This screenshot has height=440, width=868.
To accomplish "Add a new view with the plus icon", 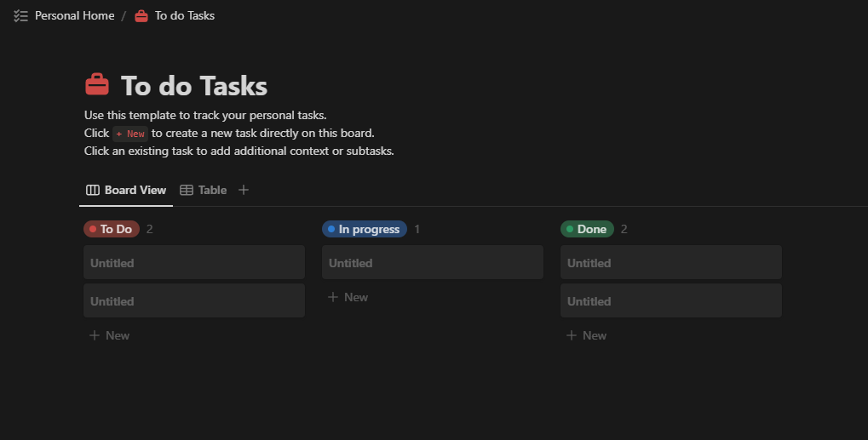I will pos(243,190).
